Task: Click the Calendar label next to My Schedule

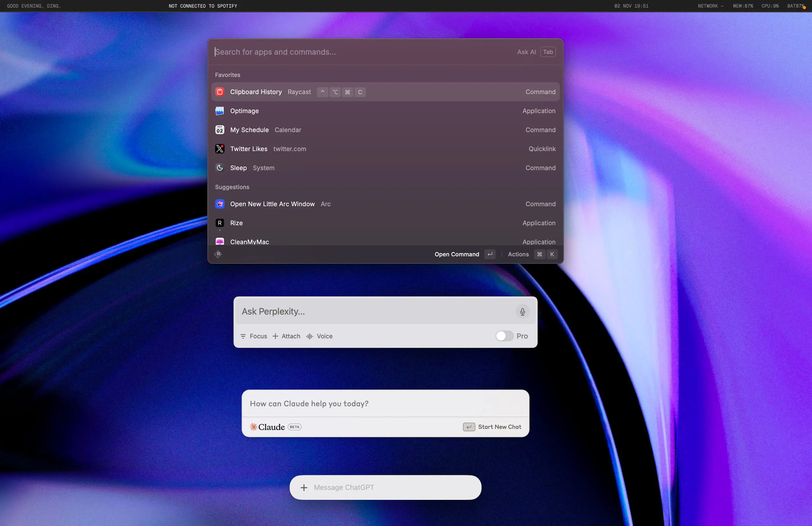Action: click(288, 130)
